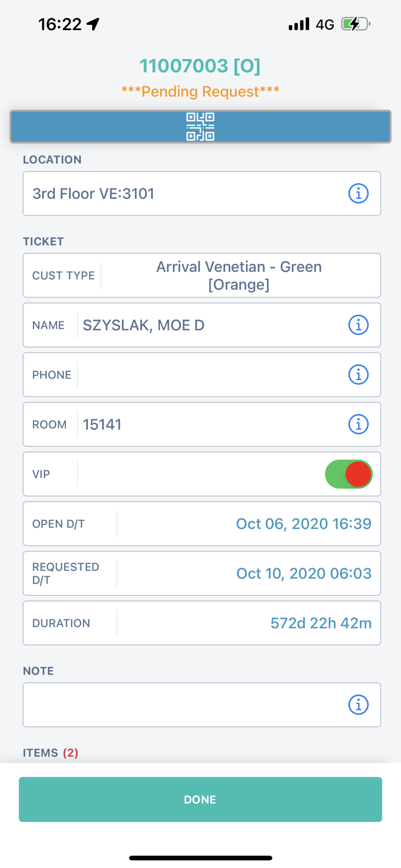Edit the Open D/T date value

(303, 524)
